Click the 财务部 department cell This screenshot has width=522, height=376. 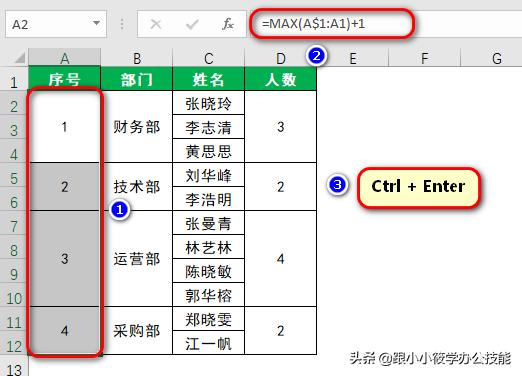point(137,127)
